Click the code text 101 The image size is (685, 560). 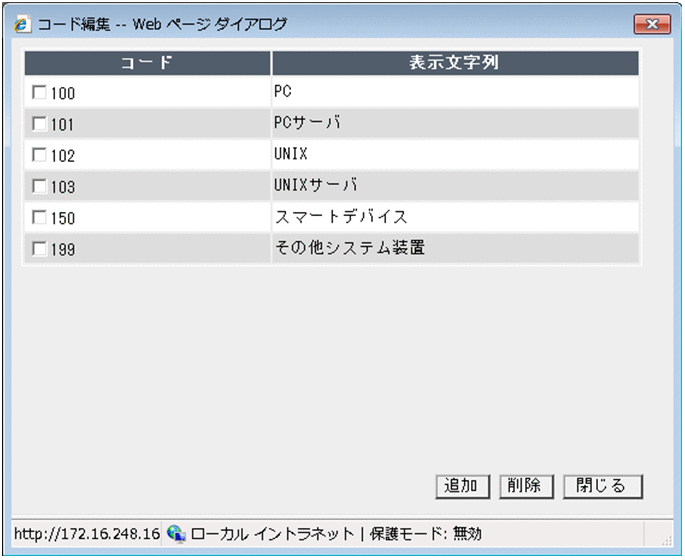(x=62, y=125)
